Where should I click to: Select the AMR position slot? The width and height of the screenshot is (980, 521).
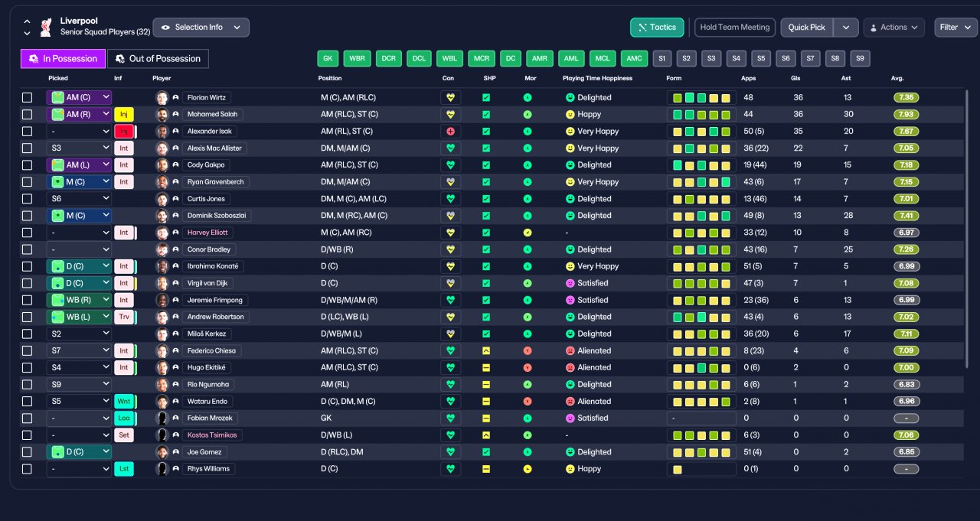click(539, 59)
